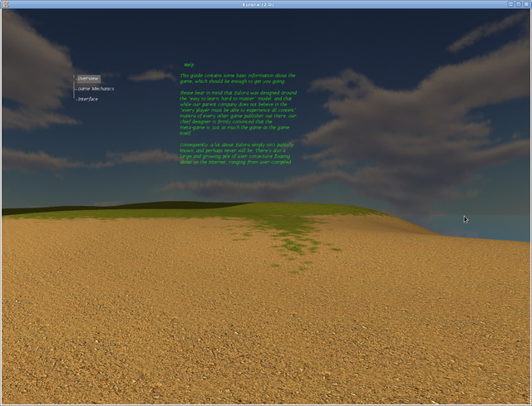Click the 'Please bear in mind' paragraph
Image resolution: width=532 pixels, height=406 pixels.
[x=239, y=113]
